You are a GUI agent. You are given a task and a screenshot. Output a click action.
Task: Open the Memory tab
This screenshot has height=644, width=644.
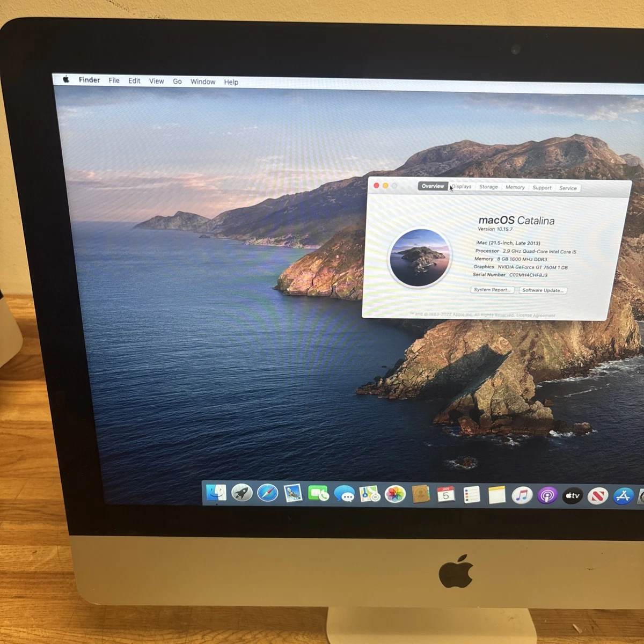coord(515,187)
